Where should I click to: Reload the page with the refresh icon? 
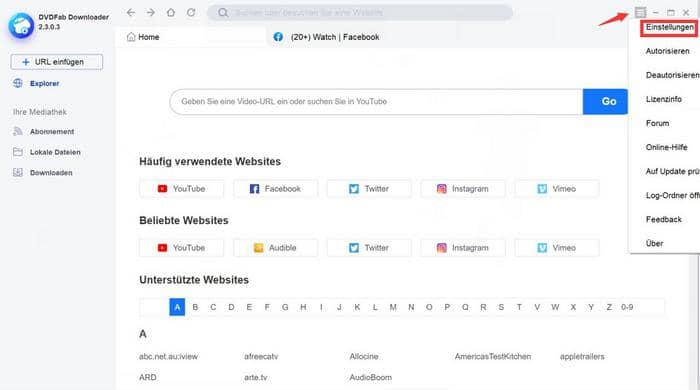click(191, 12)
